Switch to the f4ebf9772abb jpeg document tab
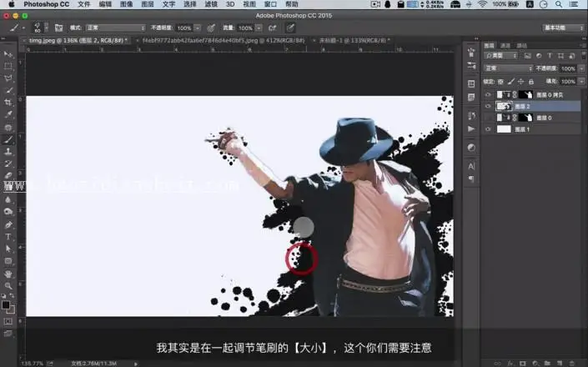 click(x=224, y=40)
